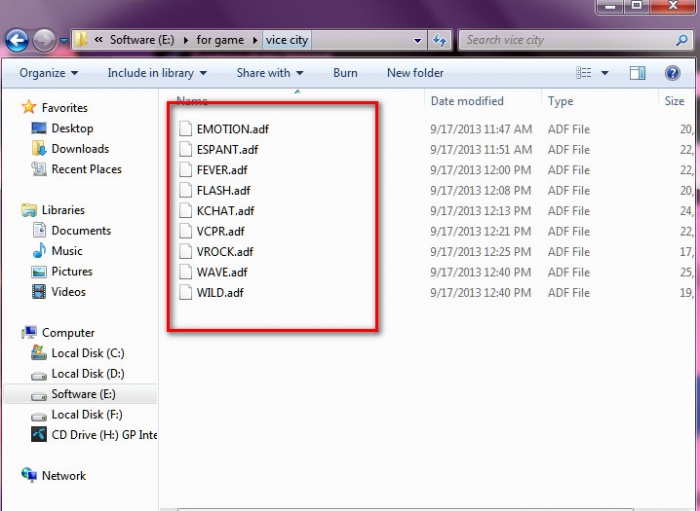Click the greyed-out Forward arrow button
Viewport: 700px width, 511px height.
click(44, 41)
